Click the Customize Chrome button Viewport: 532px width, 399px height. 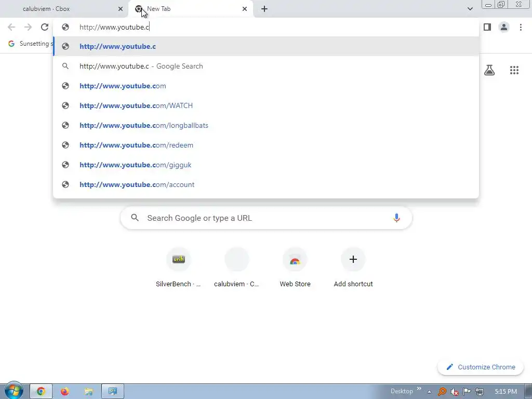coord(481,367)
